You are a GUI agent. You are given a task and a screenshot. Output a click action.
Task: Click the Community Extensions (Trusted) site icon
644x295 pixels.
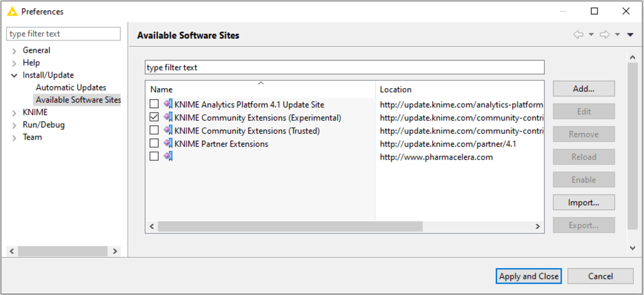[168, 130]
